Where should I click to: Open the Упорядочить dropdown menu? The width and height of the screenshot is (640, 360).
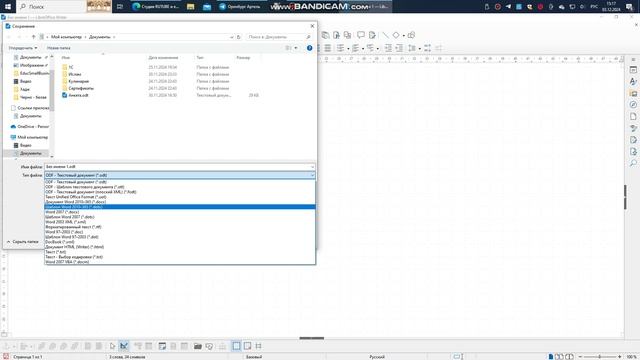pyautogui.click(x=23, y=48)
